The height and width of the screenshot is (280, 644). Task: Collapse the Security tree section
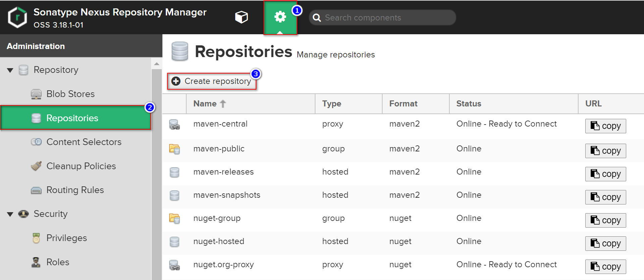pyautogui.click(x=10, y=214)
